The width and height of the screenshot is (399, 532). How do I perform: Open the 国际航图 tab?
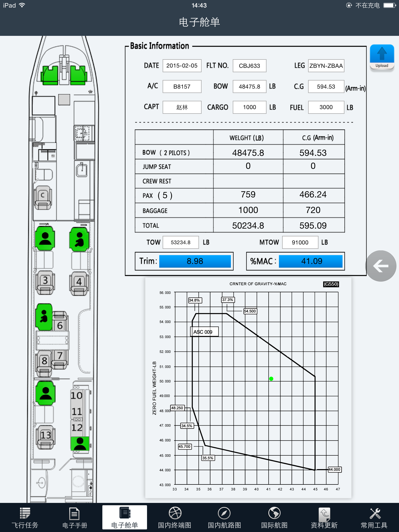pos(274,518)
